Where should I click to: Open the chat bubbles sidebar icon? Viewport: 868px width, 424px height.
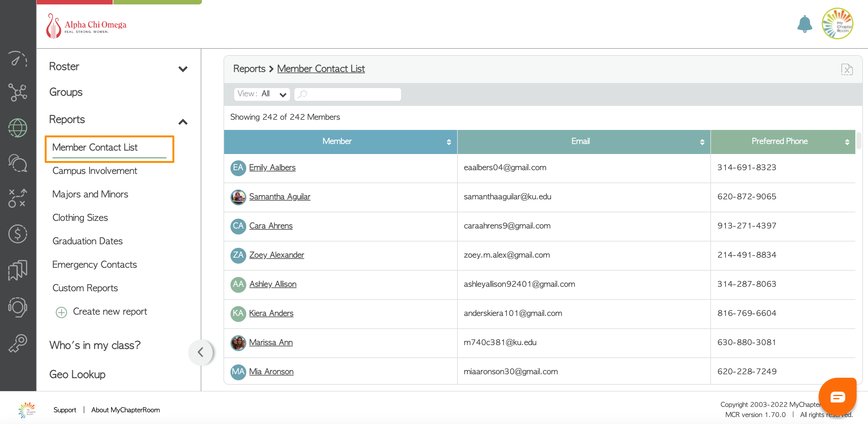(x=17, y=163)
